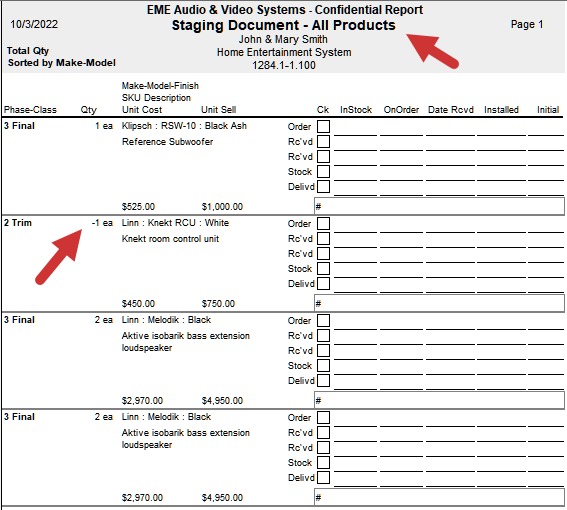The width and height of the screenshot is (567, 510).
Task: Click the 'Initial' column header
Action: coord(548,110)
